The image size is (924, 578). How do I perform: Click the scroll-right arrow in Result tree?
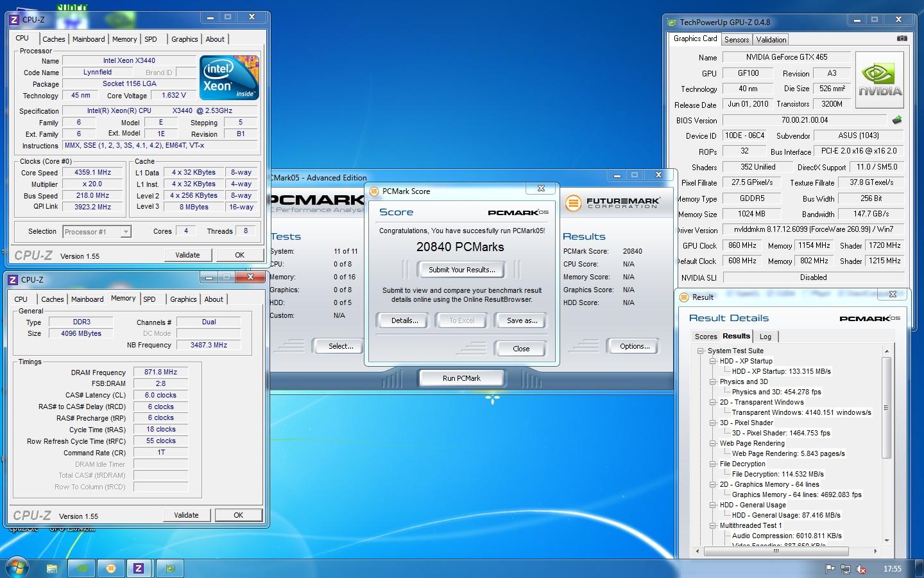coord(875,551)
